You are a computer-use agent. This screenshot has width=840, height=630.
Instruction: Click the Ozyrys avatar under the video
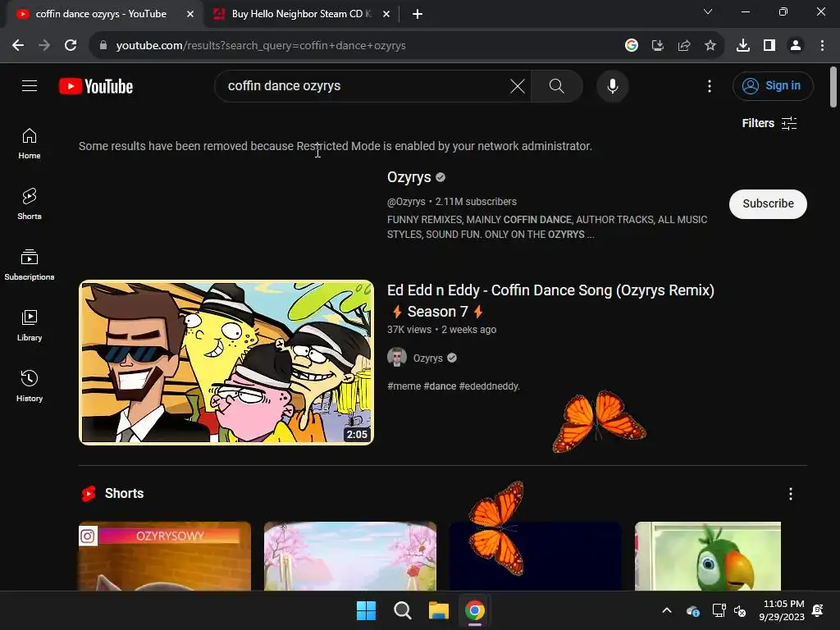397,358
